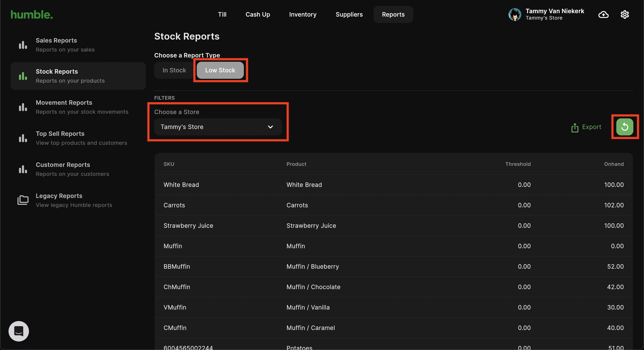Open Top Sell Reports in sidebar
This screenshot has height=350, width=644.
78,138
